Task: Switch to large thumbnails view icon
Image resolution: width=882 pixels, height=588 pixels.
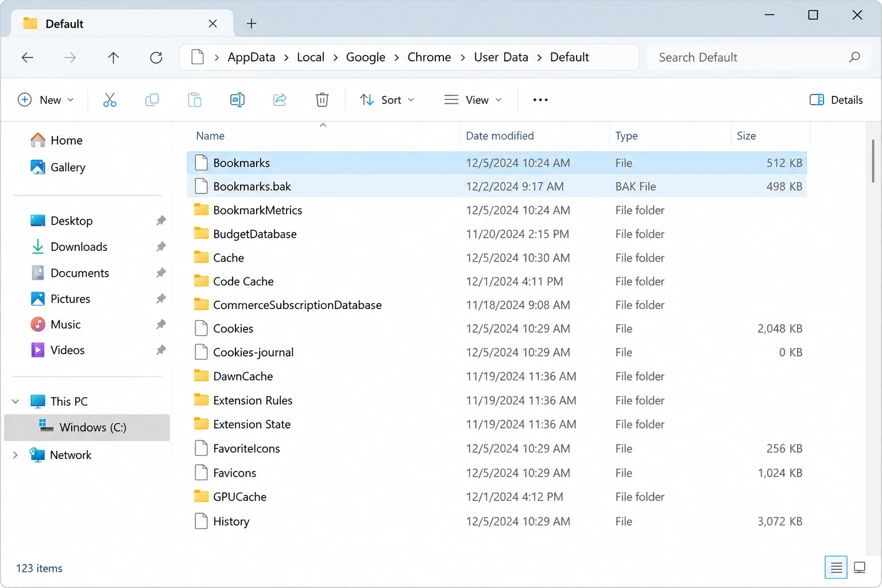Action: click(860, 568)
